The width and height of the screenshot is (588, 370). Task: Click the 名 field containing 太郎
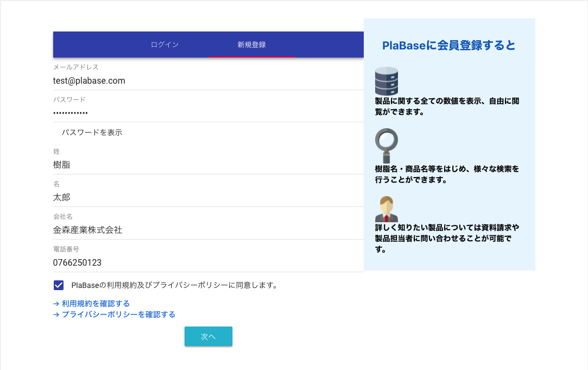pos(208,197)
